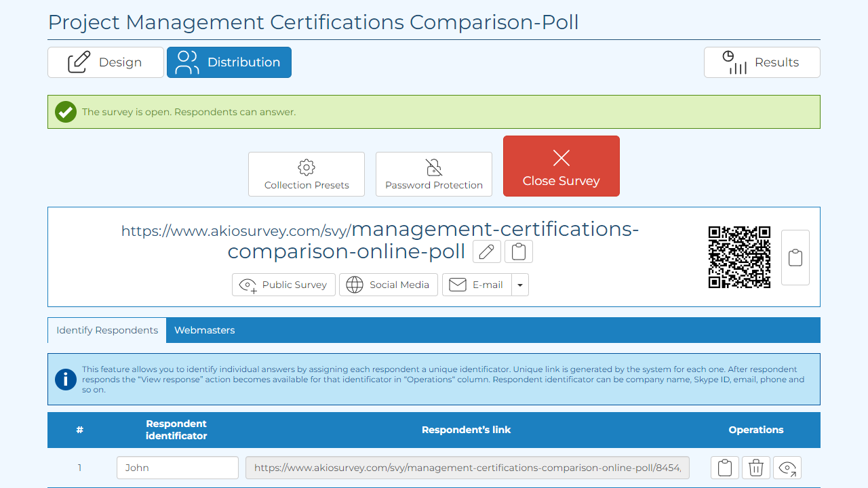Click John's respondent link field
Viewport: 868px width, 488px height.
[468, 468]
